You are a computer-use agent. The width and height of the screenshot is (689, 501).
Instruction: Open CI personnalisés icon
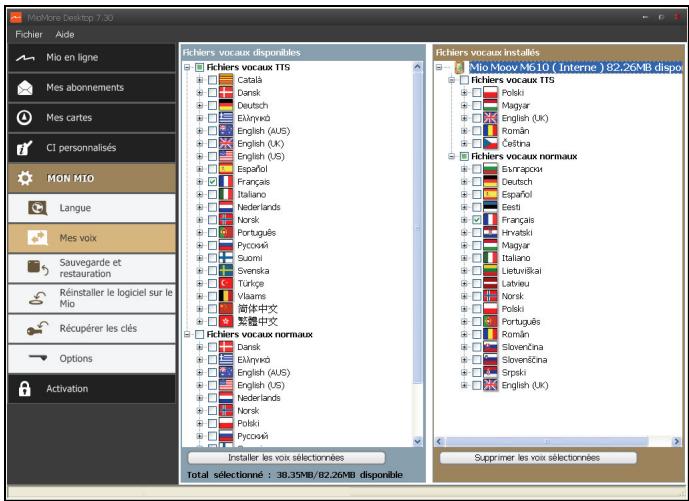point(24,148)
